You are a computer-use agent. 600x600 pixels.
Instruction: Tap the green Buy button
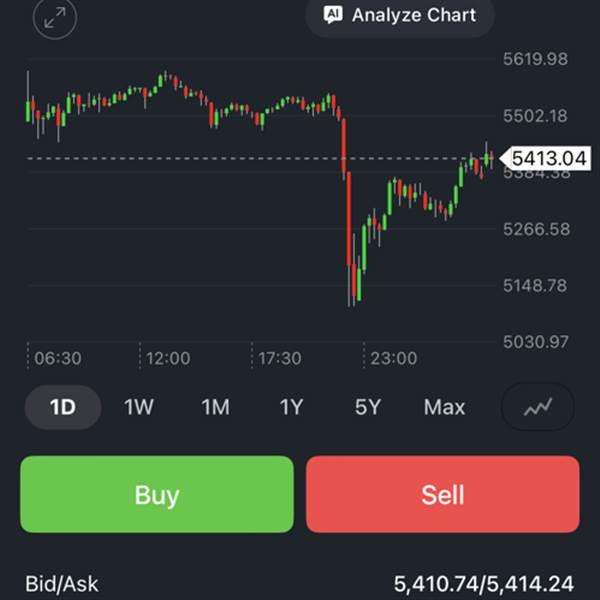click(x=157, y=494)
